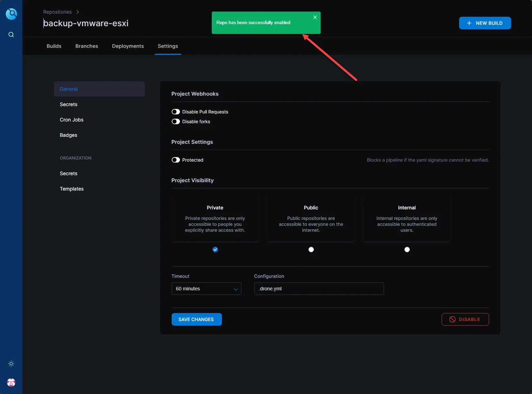The height and width of the screenshot is (394, 532).
Task: Open user avatar at sidebar bottom
Action: pyautogui.click(x=11, y=382)
